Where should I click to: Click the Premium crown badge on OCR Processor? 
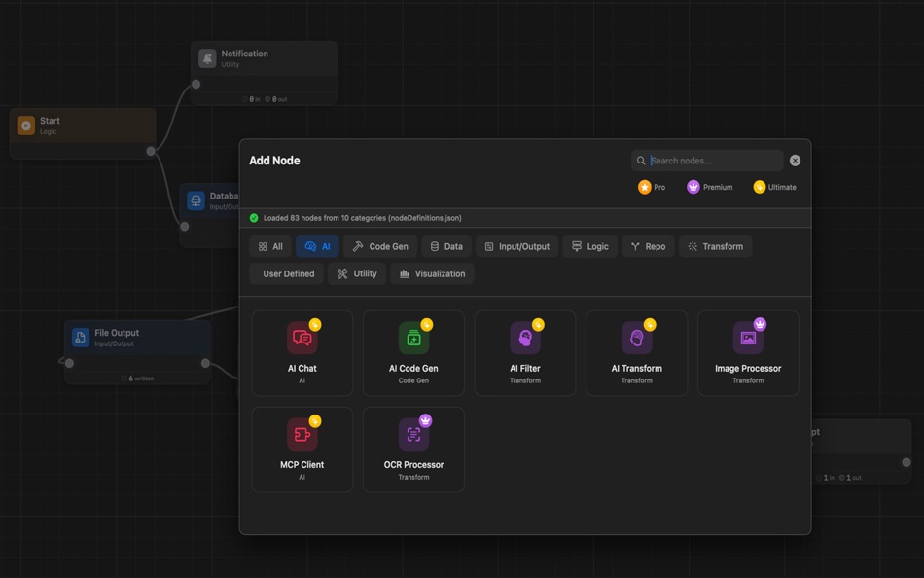click(425, 420)
